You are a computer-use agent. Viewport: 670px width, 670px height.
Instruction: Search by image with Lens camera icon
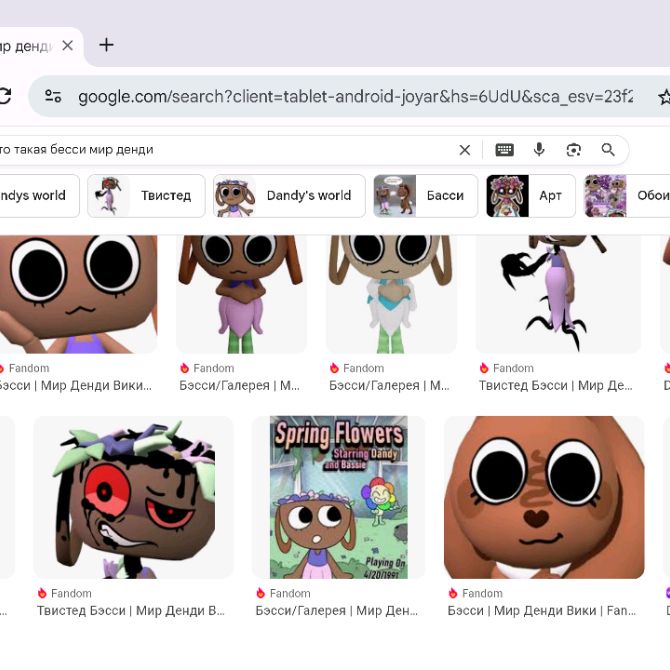coord(573,150)
